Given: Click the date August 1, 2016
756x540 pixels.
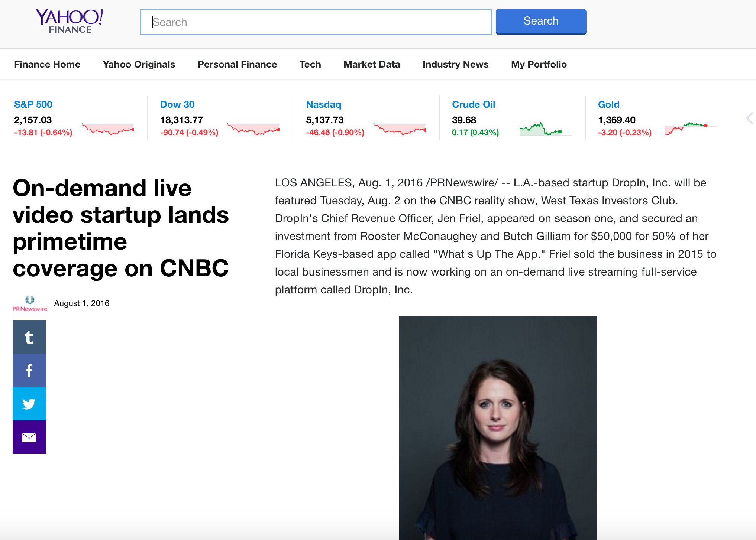Looking at the screenshot, I should pos(82,303).
